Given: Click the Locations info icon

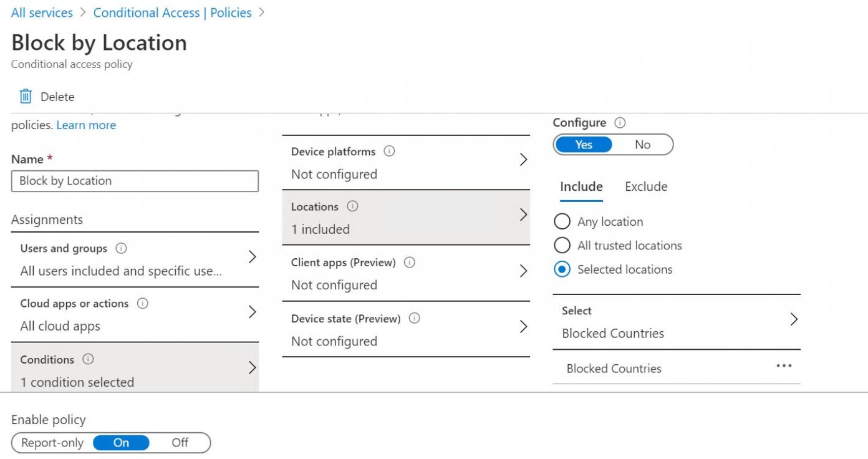Looking at the screenshot, I should [x=353, y=206].
